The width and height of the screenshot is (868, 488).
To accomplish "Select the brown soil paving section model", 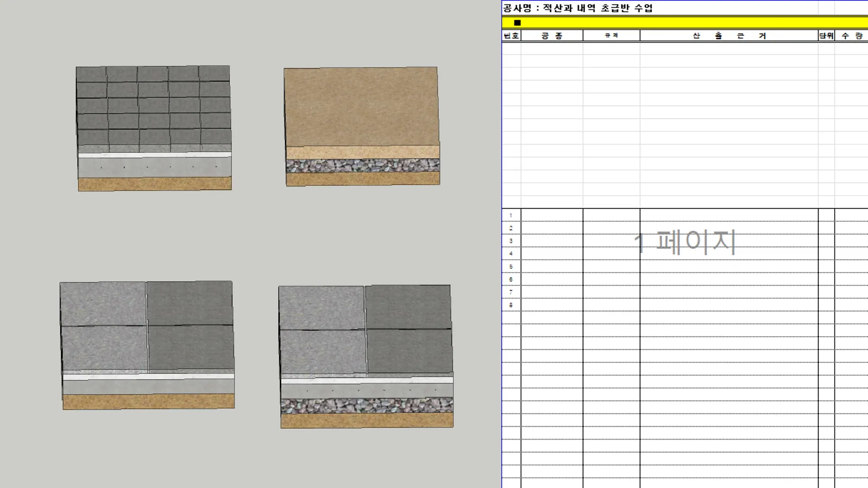I will [362, 108].
